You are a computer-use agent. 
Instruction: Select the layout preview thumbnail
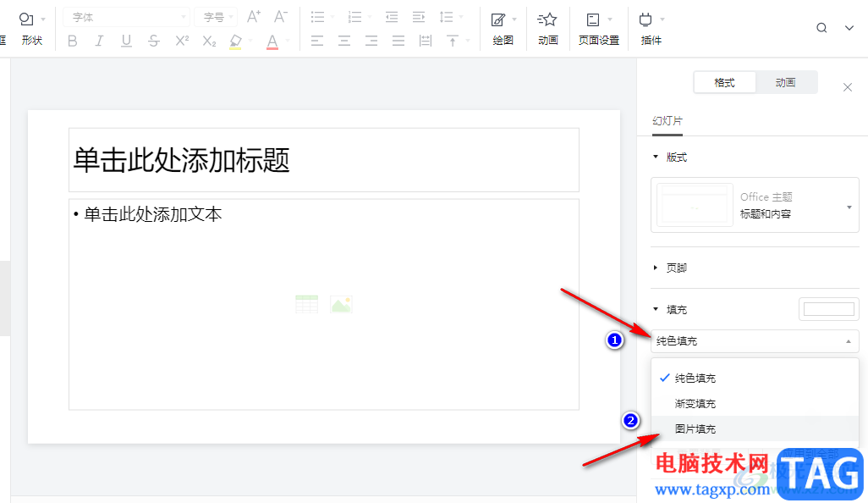pyautogui.click(x=695, y=204)
